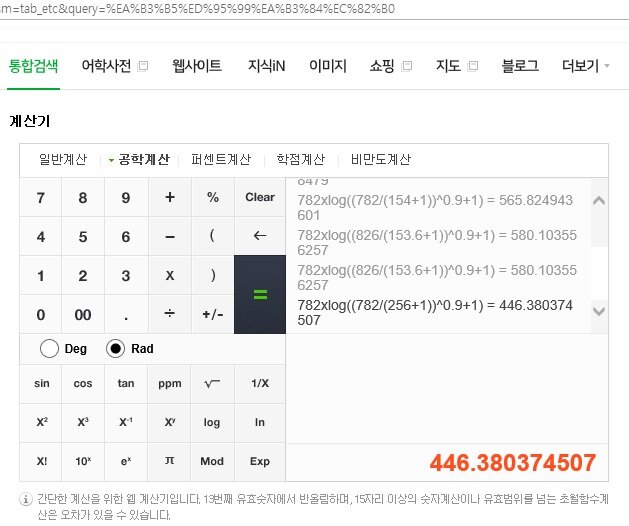Open the 웹사이트 search tab
This screenshot has height=526, width=629.
tap(197, 66)
